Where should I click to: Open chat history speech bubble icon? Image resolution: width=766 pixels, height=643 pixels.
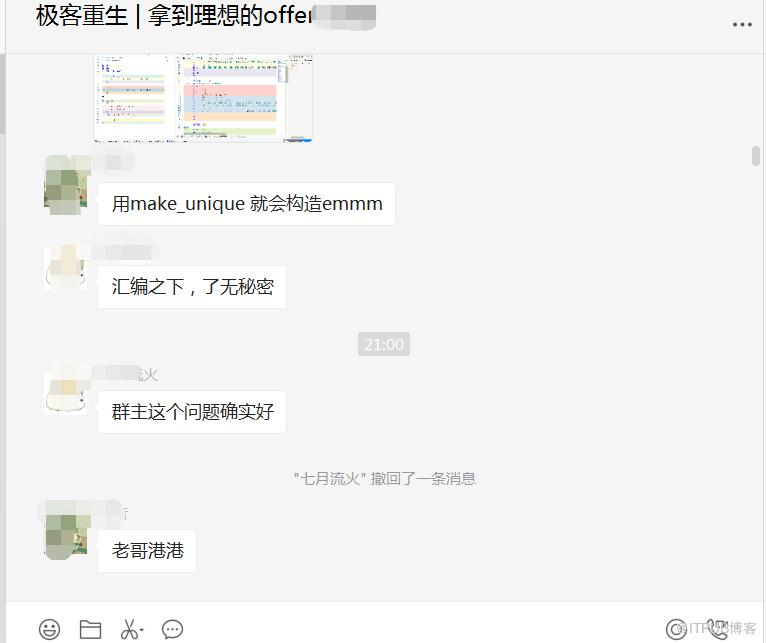[172, 629]
